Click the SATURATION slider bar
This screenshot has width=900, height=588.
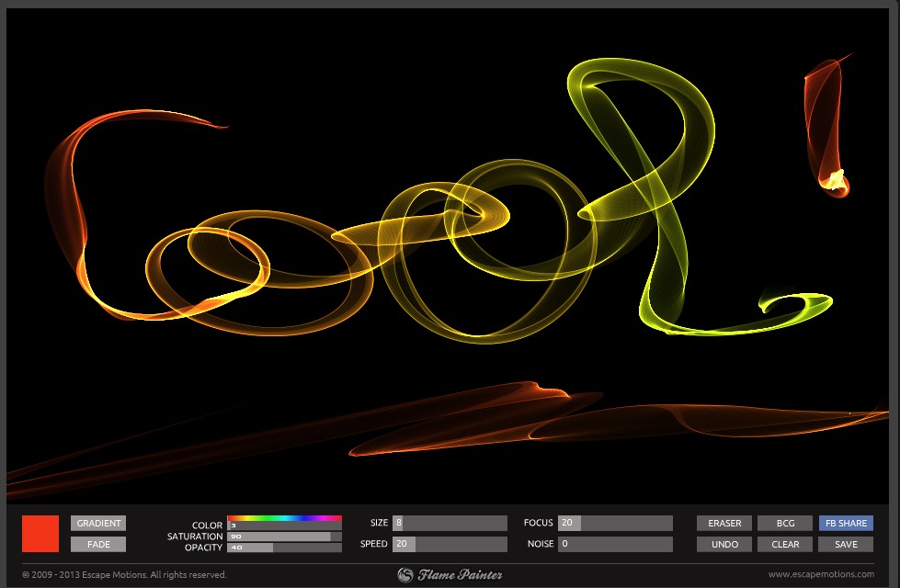284,537
